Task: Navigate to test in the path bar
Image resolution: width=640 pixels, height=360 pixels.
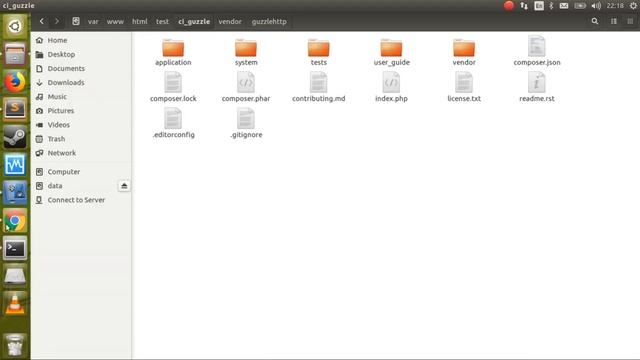Action: [162, 22]
